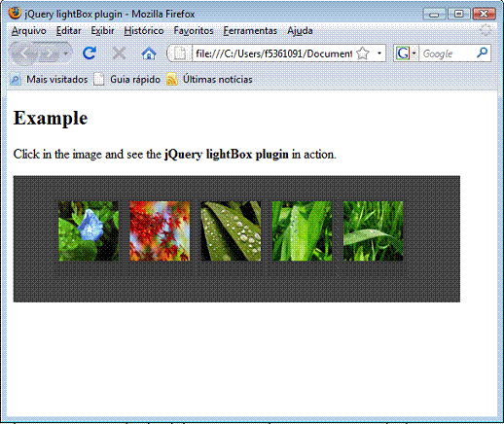The width and height of the screenshot is (504, 424).
Task: Reload the current page
Action: tap(90, 53)
